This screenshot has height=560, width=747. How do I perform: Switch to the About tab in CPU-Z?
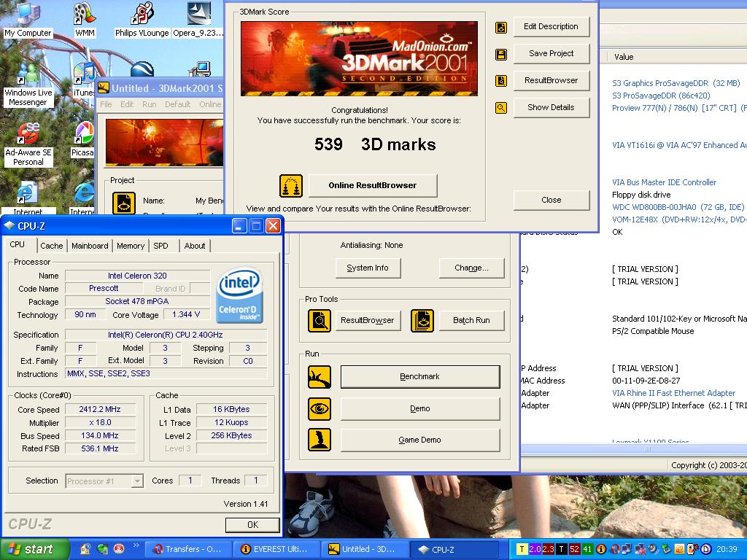pyautogui.click(x=195, y=246)
